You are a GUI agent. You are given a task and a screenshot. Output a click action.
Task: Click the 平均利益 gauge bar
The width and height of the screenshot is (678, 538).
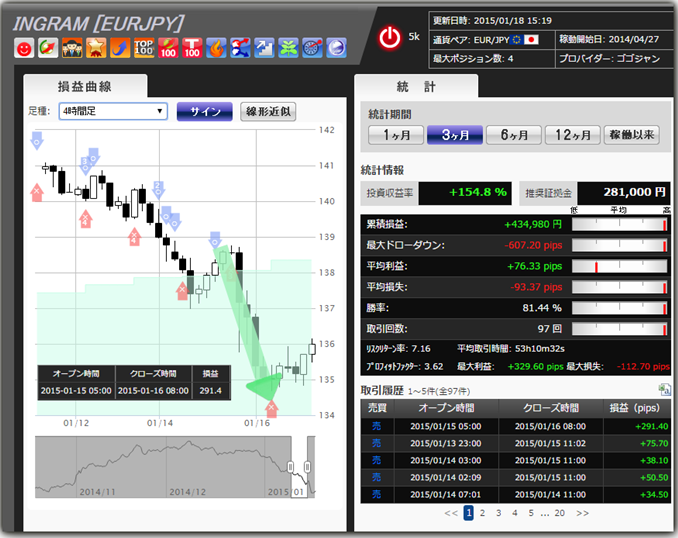(x=619, y=266)
